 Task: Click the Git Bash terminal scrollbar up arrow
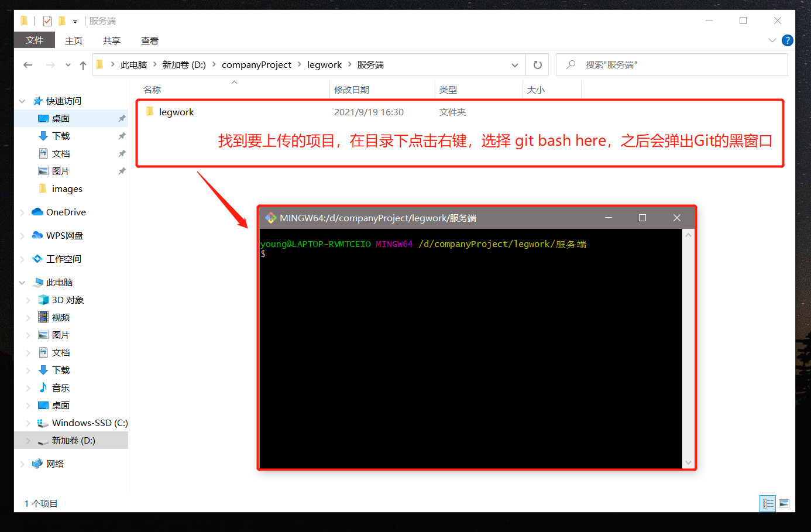pos(688,235)
